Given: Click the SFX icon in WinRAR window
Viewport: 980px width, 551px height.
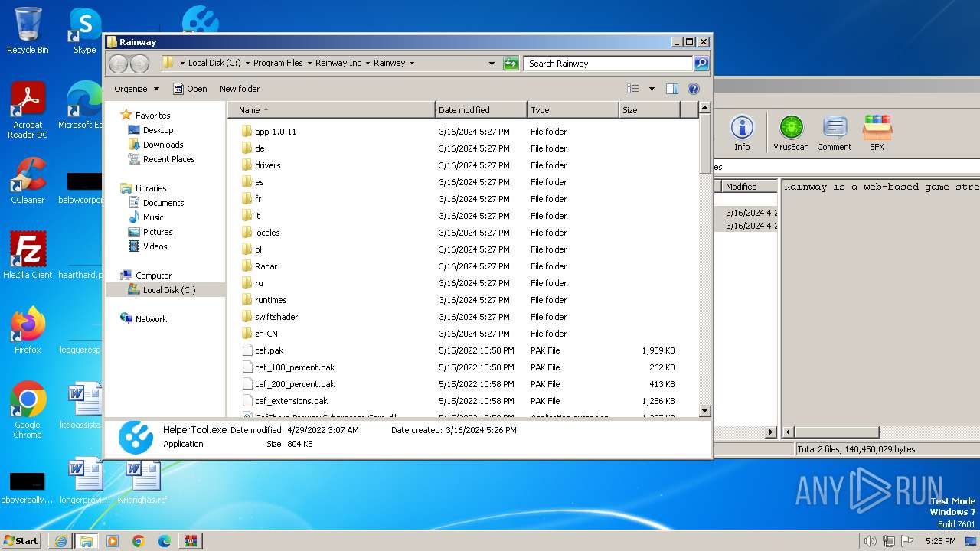Looking at the screenshot, I should click(877, 133).
